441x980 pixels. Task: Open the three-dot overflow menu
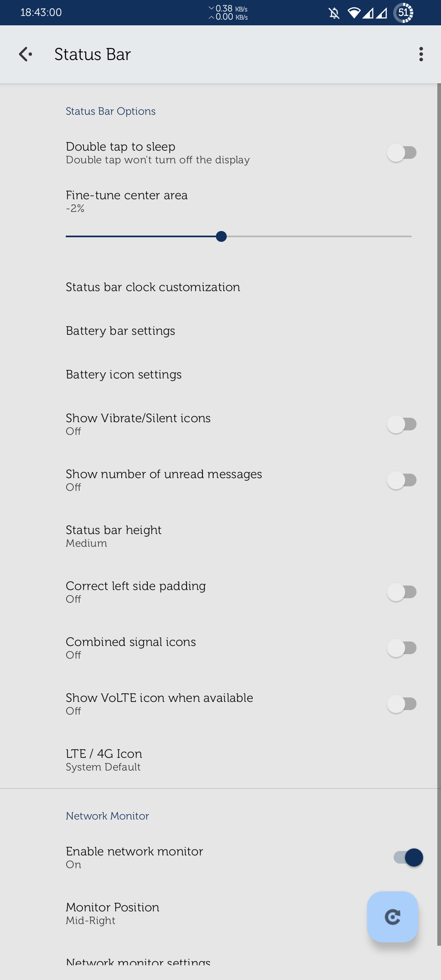421,53
